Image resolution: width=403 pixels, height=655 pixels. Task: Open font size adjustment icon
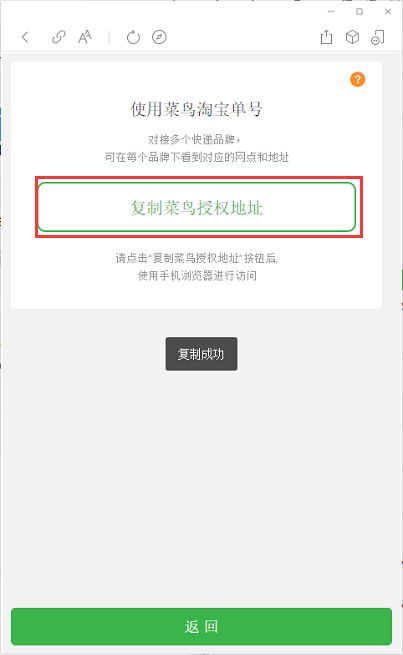[x=85, y=37]
